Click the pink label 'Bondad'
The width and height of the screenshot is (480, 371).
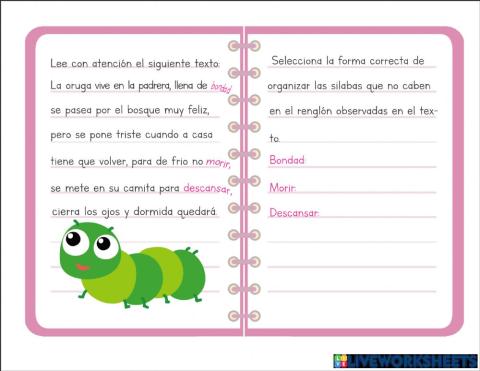(x=287, y=160)
